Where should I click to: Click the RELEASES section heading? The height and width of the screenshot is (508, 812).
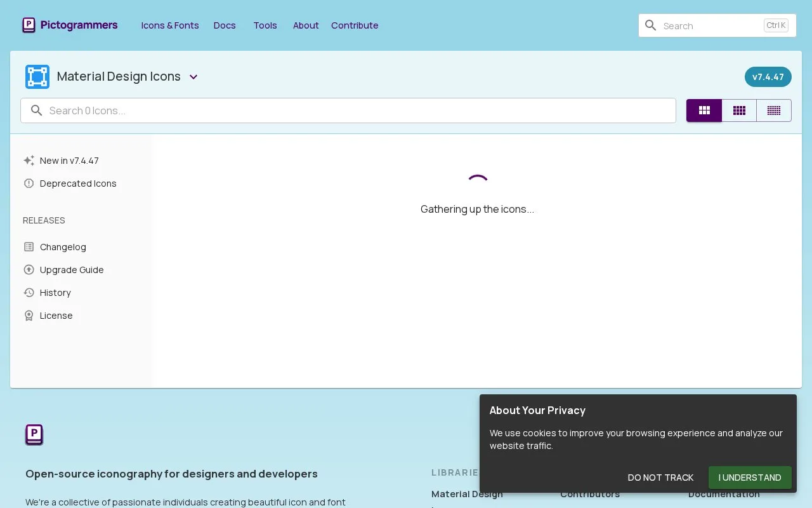coord(44,220)
